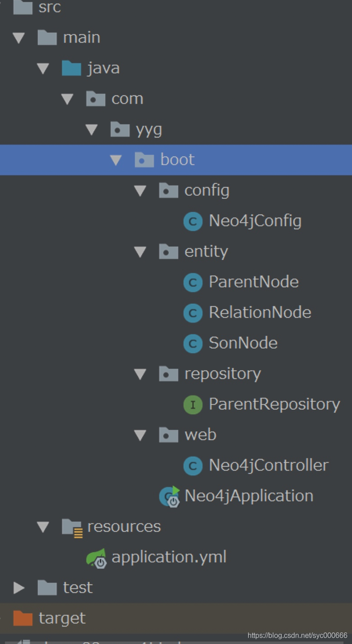Select the highlighted boot package row
352x644 pixels.
click(x=177, y=159)
